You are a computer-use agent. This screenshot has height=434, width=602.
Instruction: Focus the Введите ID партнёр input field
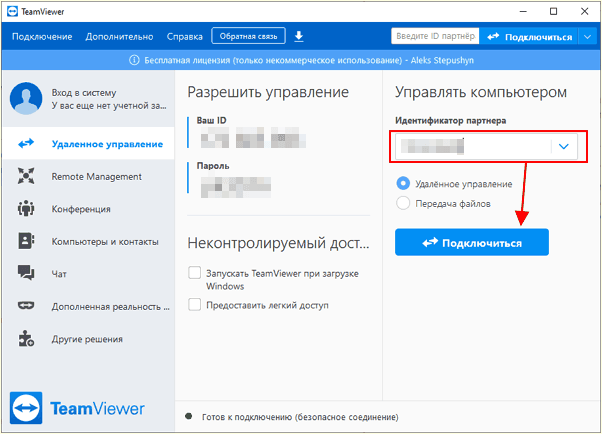click(435, 36)
